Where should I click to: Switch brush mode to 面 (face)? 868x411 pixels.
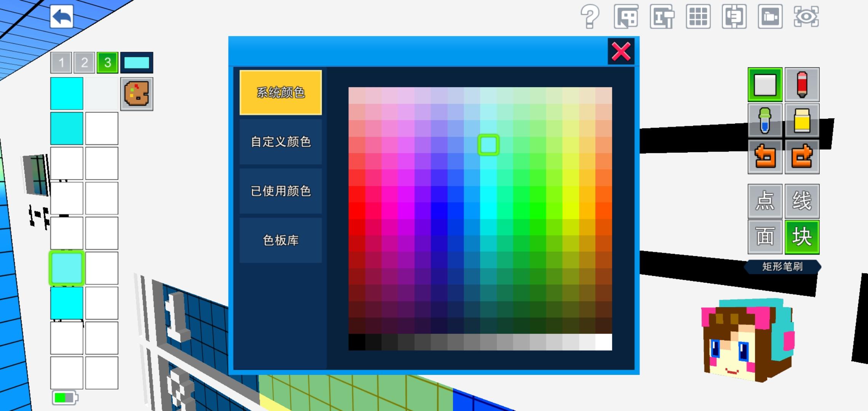click(765, 237)
